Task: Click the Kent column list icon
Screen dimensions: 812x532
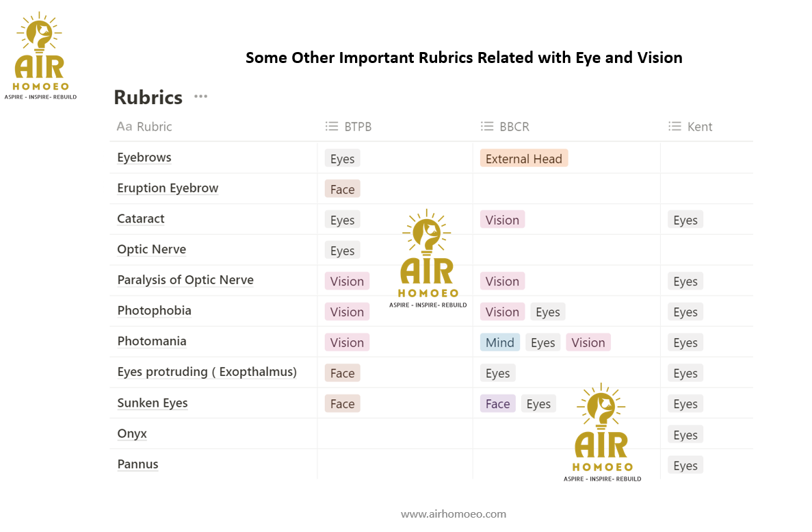Action: tap(675, 127)
